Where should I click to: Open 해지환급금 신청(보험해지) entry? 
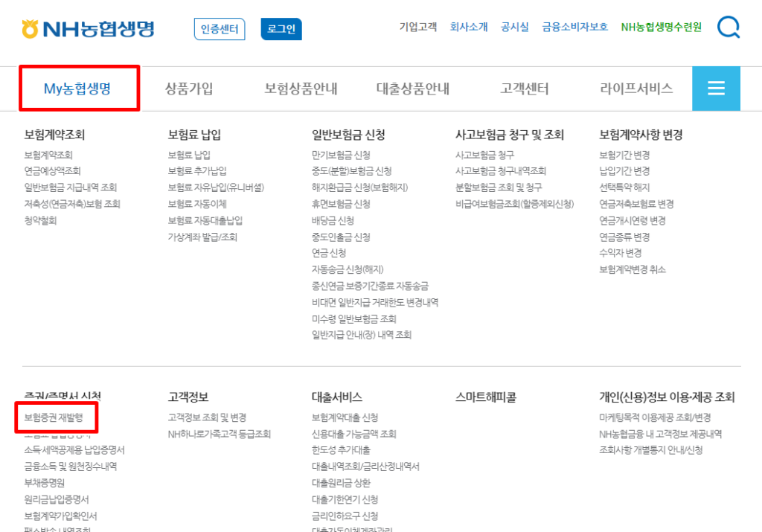point(359,188)
